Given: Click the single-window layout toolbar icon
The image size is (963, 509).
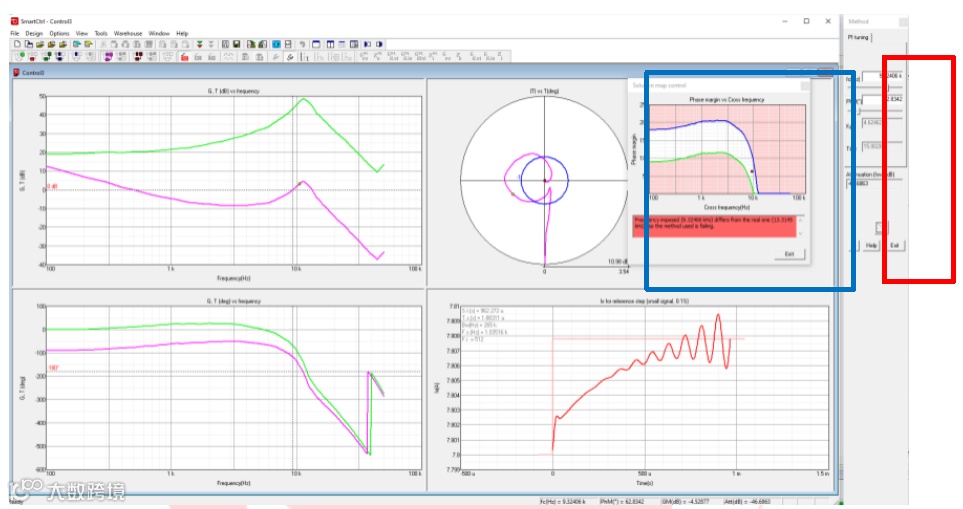Looking at the screenshot, I should (x=316, y=44).
